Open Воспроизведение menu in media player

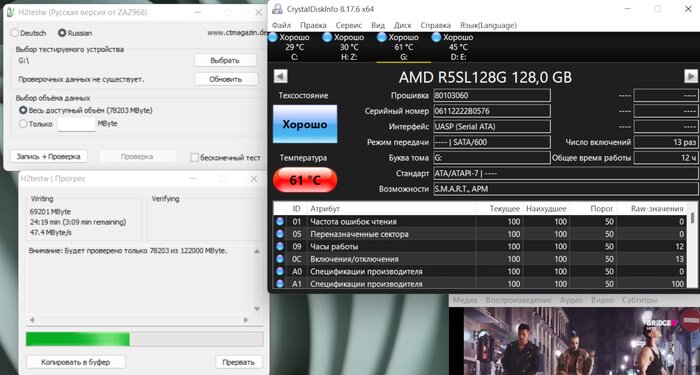point(518,300)
